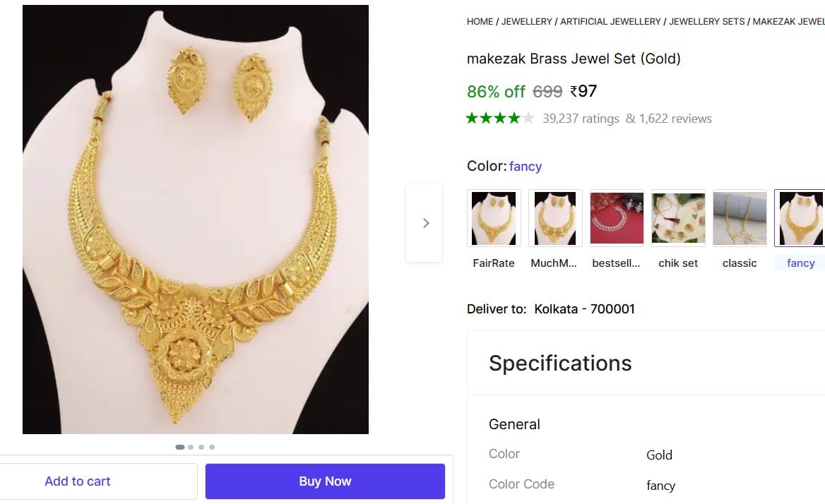
Task: Open the JEWELLERY SETS breadcrumb link
Action: (x=707, y=22)
